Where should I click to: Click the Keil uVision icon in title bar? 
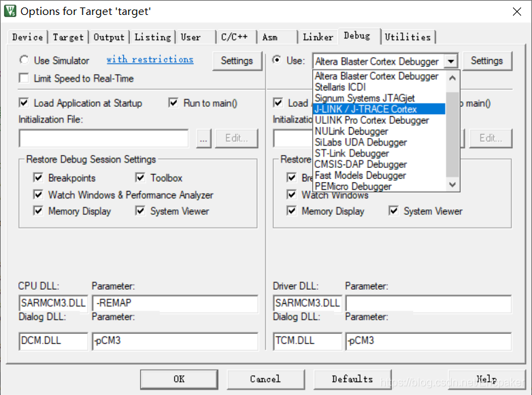pyautogui.click(x=10, y=11)
